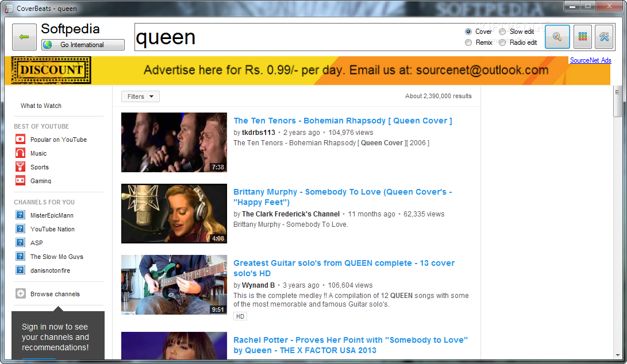Click the MisterEpicMann channel icon
Image resolution: width=627 pixels, height=364 pixels.
click(20, 215)
